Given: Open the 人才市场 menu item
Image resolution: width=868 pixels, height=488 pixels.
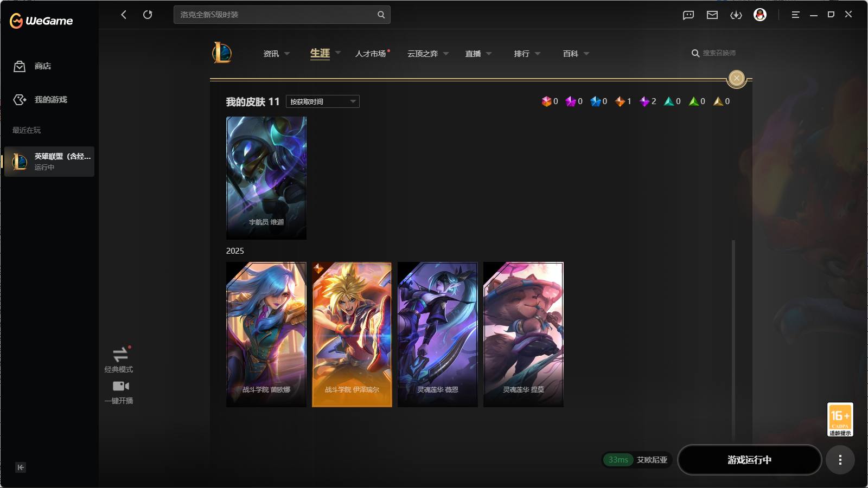Looking at the screenshot, I should coord(371,54).
